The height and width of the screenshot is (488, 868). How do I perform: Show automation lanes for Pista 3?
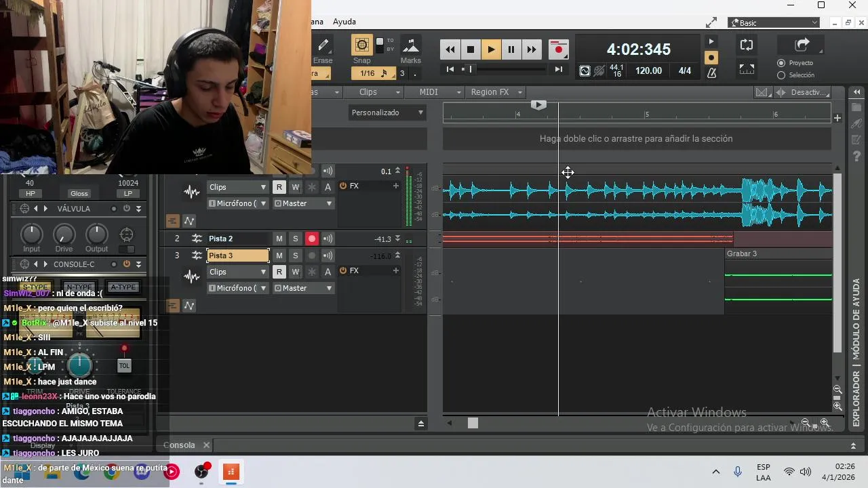click(x=189, y=306)
